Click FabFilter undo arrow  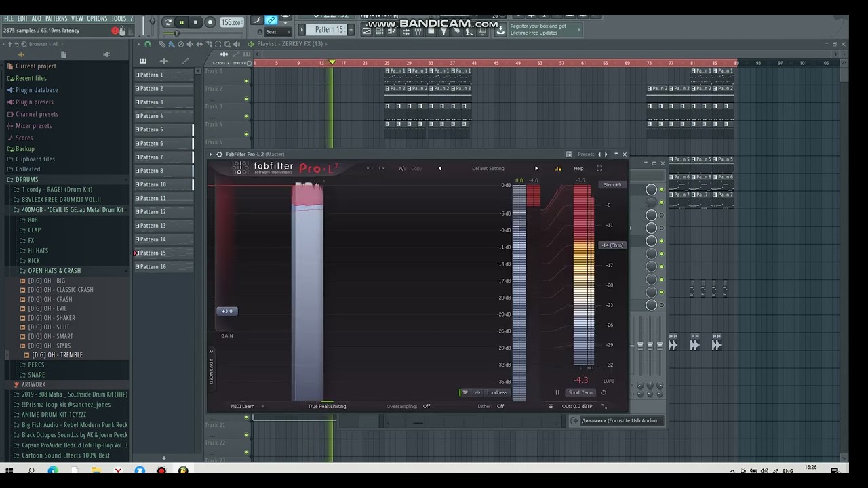(370, 168)
